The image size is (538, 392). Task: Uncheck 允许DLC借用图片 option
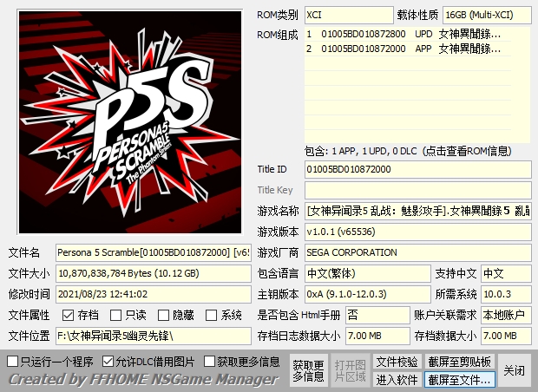[x=108, y=361]
